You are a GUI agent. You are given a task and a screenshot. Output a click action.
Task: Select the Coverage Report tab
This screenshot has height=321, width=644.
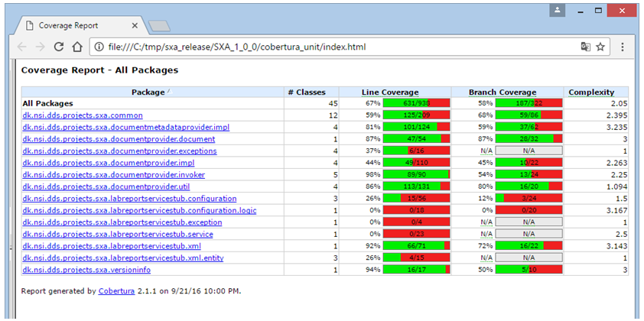point(76,25)
